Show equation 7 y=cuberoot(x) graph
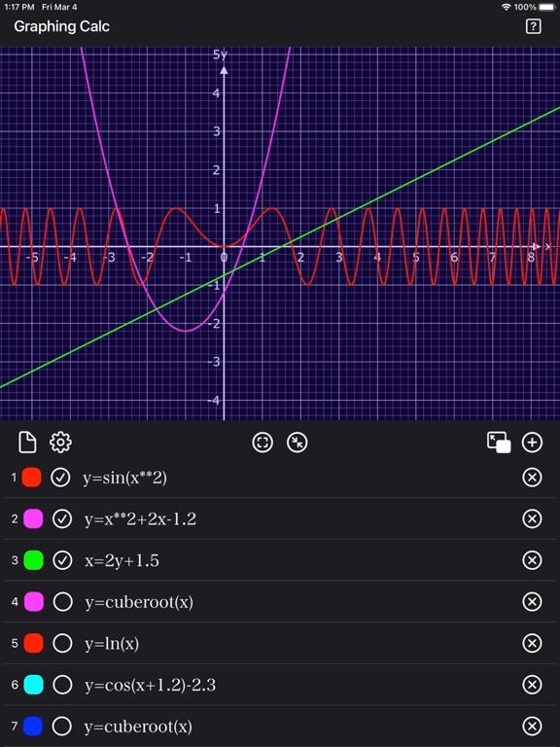The image size is (560, 747). click(x=62, y=726)
